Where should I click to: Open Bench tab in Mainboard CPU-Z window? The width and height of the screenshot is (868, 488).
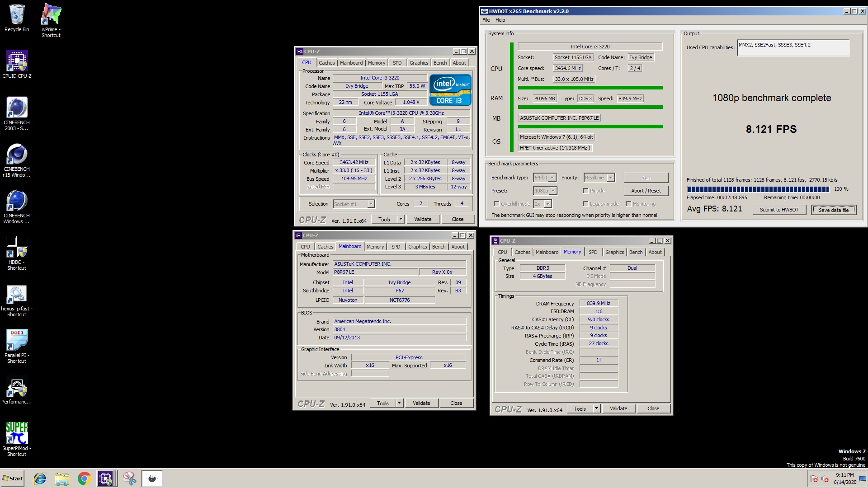click(x=439, y=247)
